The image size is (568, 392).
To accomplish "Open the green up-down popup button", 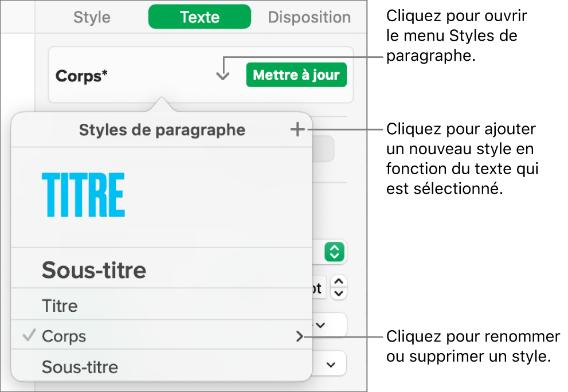I will coord(335,252).
